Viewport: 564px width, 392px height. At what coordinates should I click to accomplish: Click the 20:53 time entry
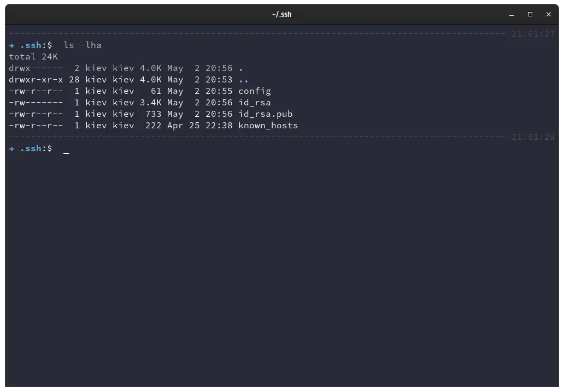[219, 80]
